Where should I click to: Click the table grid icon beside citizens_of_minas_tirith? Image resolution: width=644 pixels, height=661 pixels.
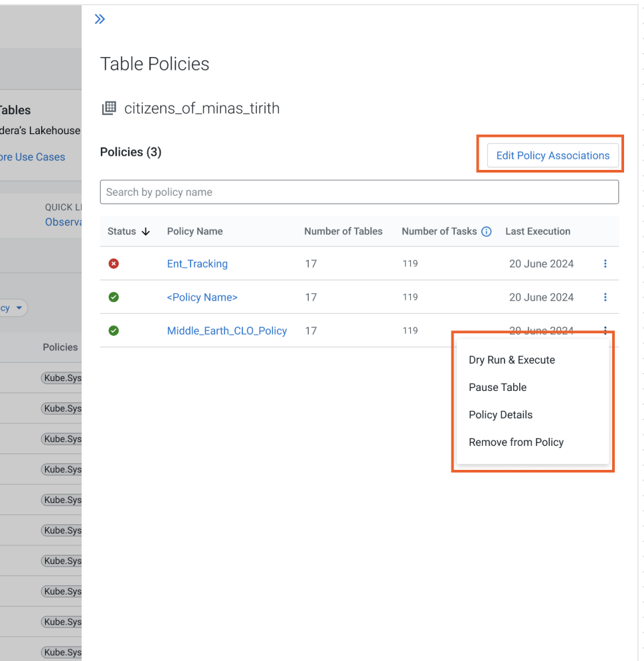(109, 108)
